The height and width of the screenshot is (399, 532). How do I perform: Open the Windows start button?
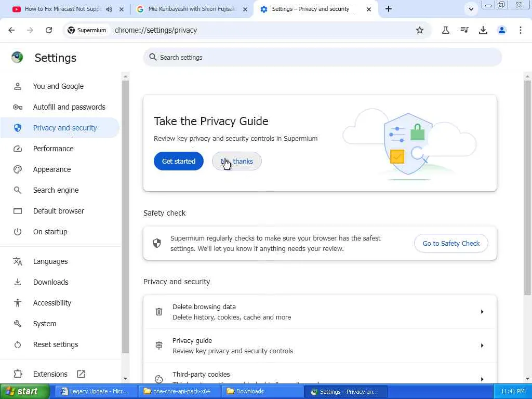click(x=24, y=391)
